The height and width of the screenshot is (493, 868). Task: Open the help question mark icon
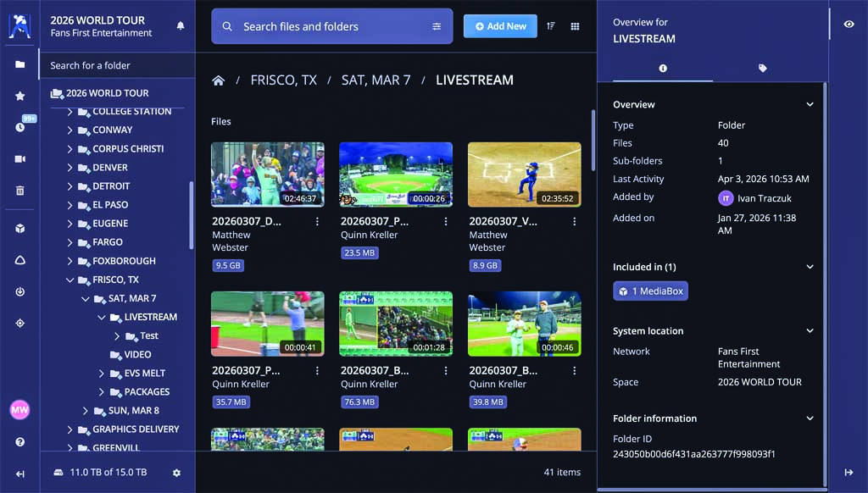[20, 441]
